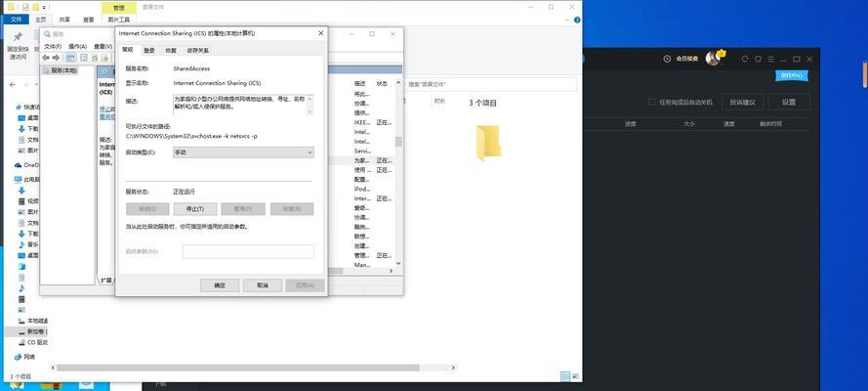Click the Services list scroll-down arrow
Screen dimensions: 868x391
(x=398, y=264)
